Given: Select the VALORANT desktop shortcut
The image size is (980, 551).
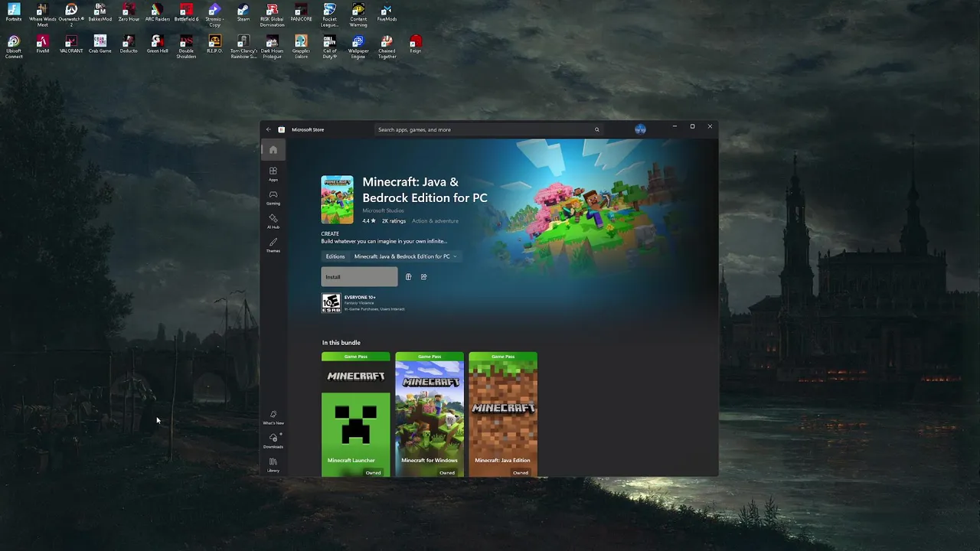Looking at the screenshot, I should [71, 44].
